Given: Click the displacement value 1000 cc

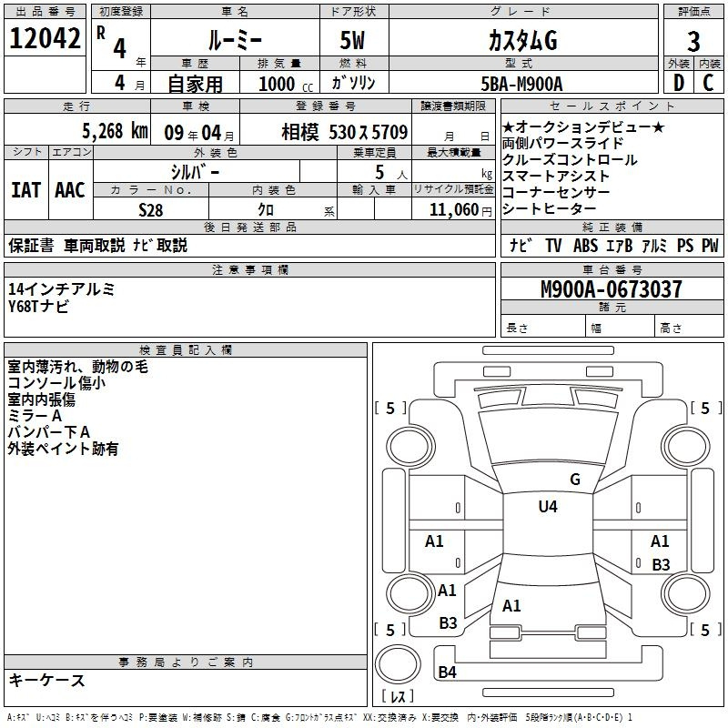Looking at the screenshot, I should [x=286, y=84].
